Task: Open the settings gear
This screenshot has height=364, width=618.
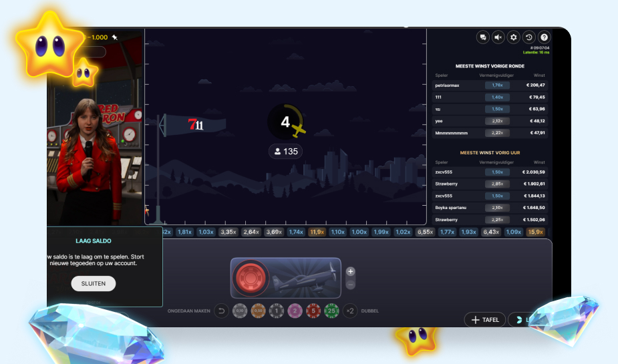Action: tap(514, 37)
